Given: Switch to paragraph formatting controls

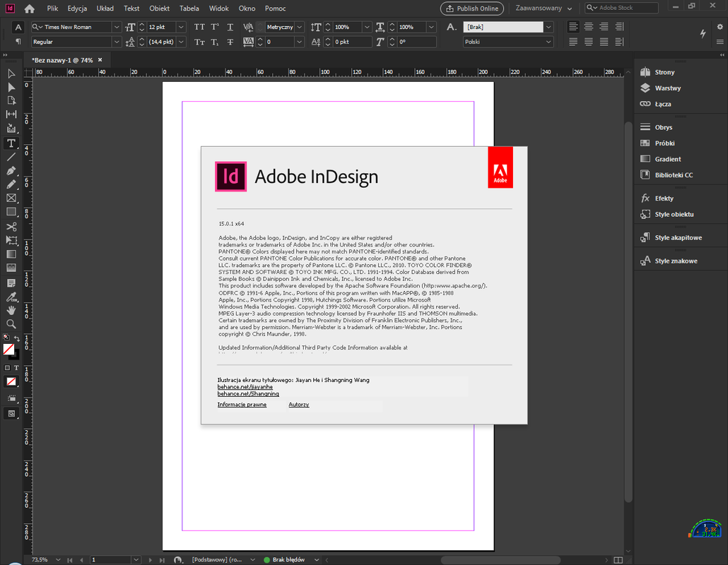Looking at the screenshot, I should (x=18, y=42).
